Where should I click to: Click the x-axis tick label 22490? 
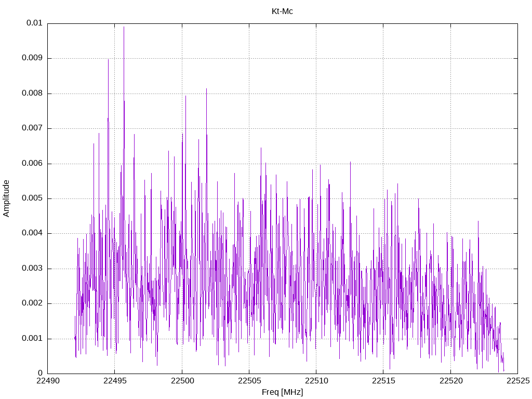48,381
